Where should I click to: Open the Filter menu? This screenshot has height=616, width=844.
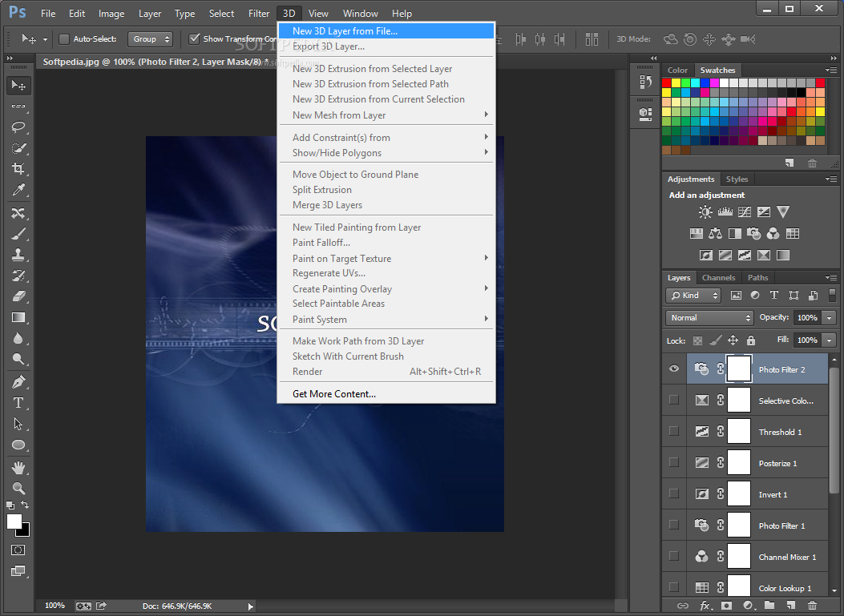259,14
